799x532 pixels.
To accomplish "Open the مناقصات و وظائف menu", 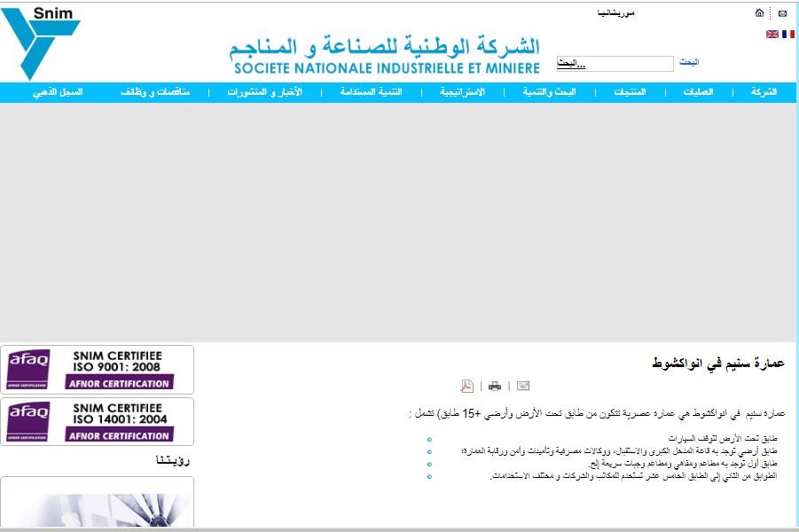I will 155,92.
